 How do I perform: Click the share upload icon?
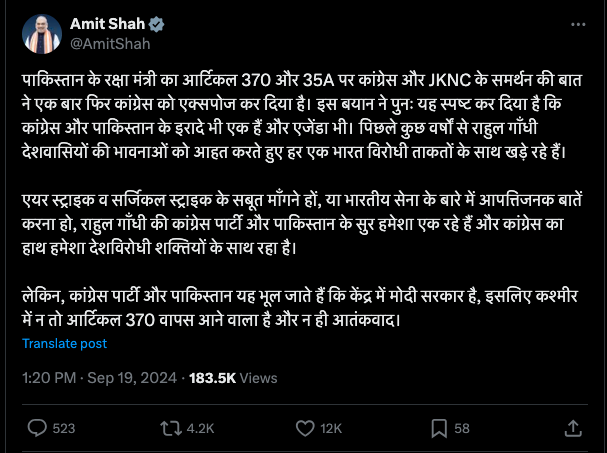tap(572, 428)
